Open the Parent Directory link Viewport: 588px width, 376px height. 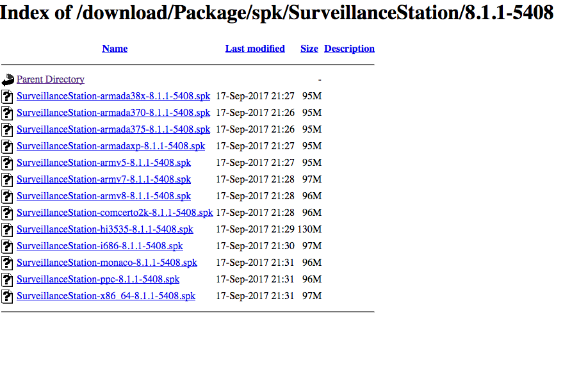[51, 79]
